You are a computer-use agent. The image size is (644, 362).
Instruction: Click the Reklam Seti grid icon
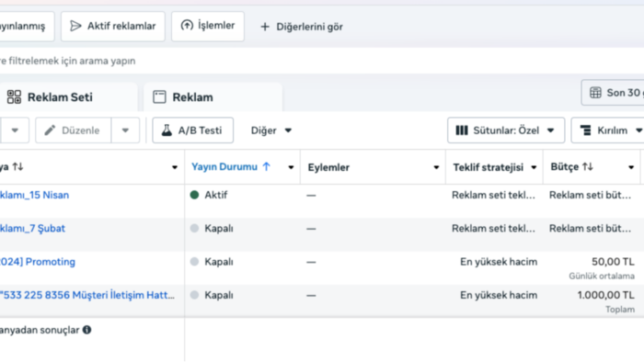point(14,97)
